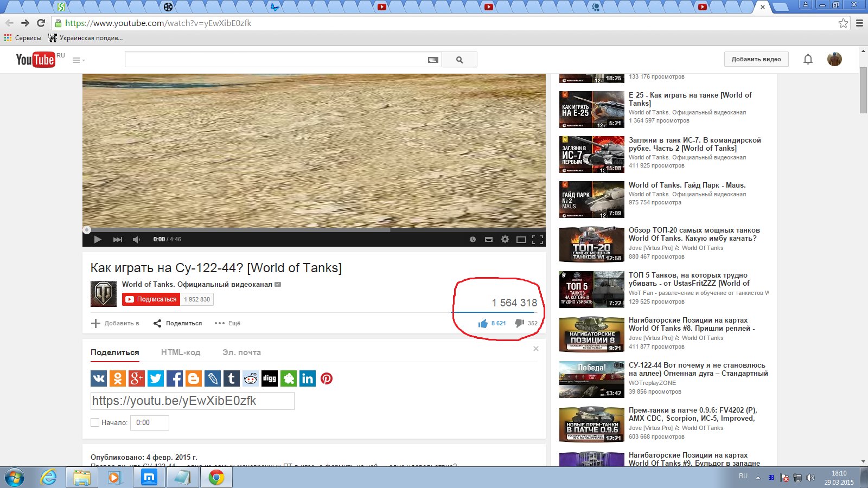Bookmark this page with the star
The height and width of the screenshot is (488, 868).
point(843,23)
